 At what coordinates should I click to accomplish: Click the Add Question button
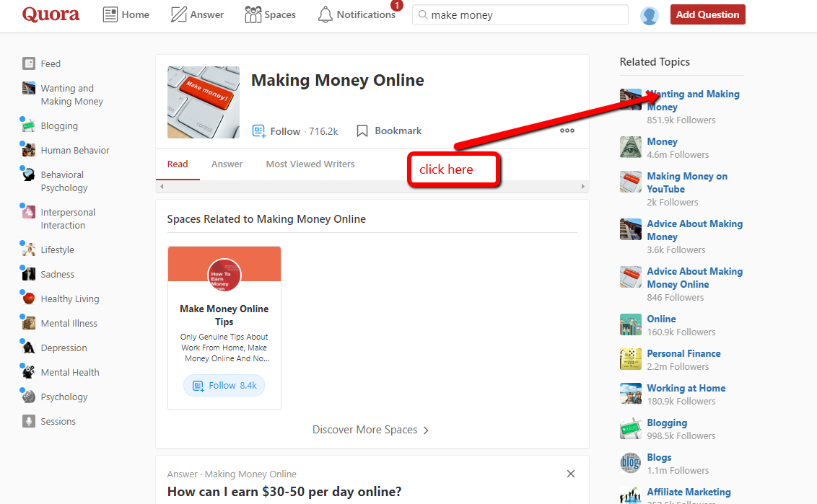[x=707, y=14]
